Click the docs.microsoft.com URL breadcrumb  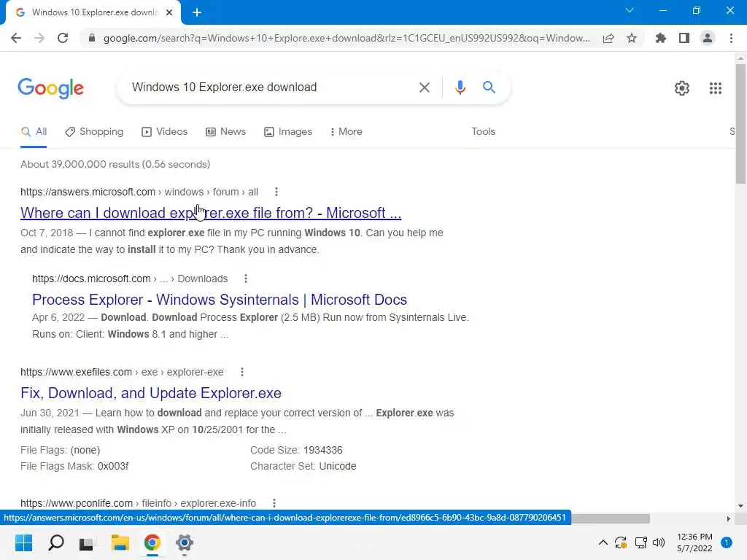130,279
